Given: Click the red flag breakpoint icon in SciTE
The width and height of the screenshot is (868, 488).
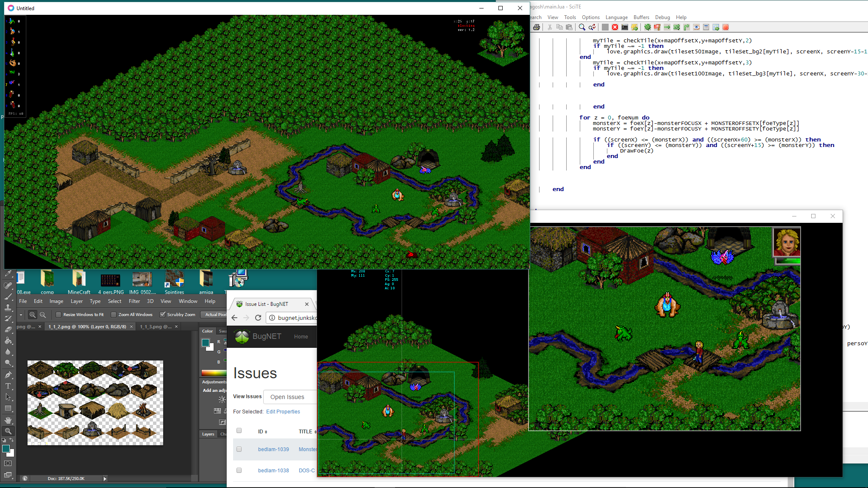Looking at the screenshot, I should coord(657,27).
